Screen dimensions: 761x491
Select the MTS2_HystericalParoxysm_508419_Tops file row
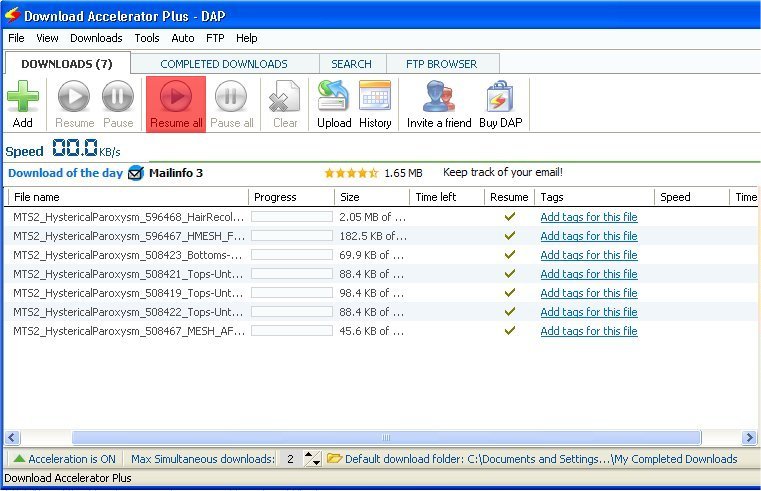click(x=381, y=293)
